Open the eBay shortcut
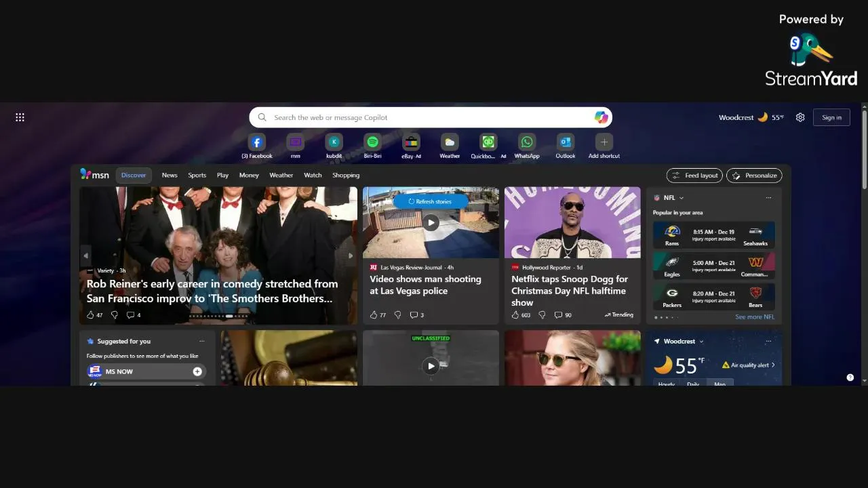Image resolution: width=868 pixels, height=488 pixels. (x=411, y=142)
